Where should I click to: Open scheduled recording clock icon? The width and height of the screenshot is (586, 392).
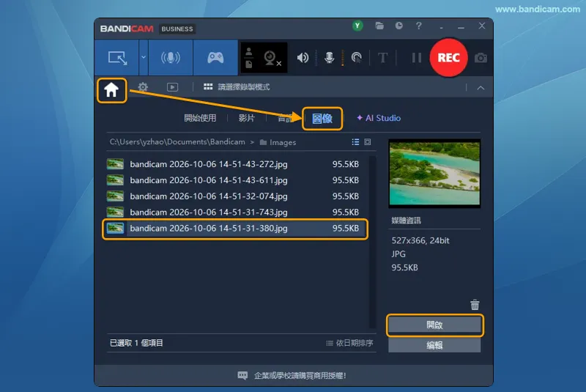coord(398,26)
